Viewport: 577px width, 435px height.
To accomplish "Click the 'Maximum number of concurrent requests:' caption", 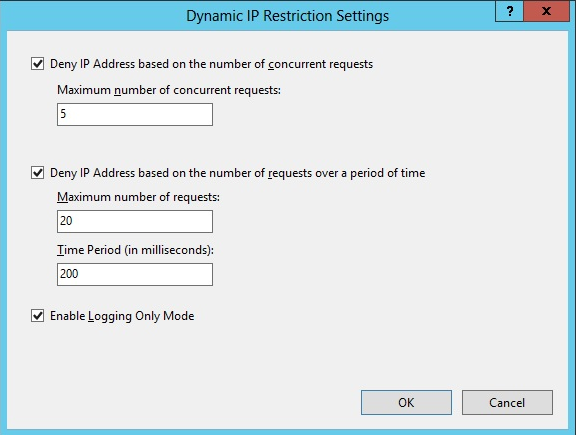I will click(x=169, y=90).
